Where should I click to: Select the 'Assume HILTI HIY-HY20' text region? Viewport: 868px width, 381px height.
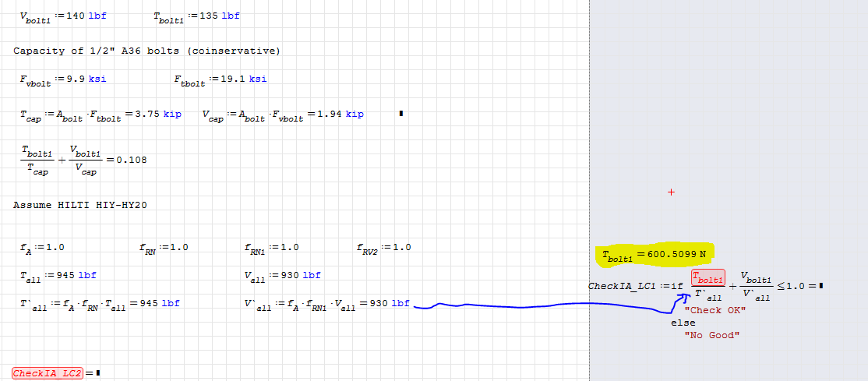click(80, 205)
